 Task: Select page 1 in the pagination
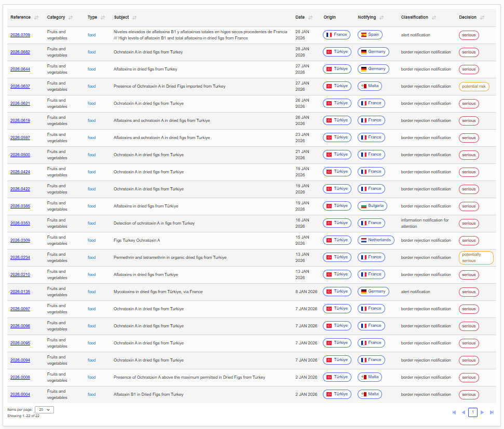(x=472, y=412)
